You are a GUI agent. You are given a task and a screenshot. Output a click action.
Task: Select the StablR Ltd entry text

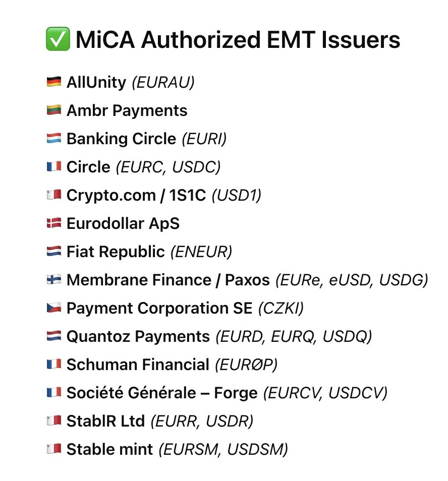105,420
